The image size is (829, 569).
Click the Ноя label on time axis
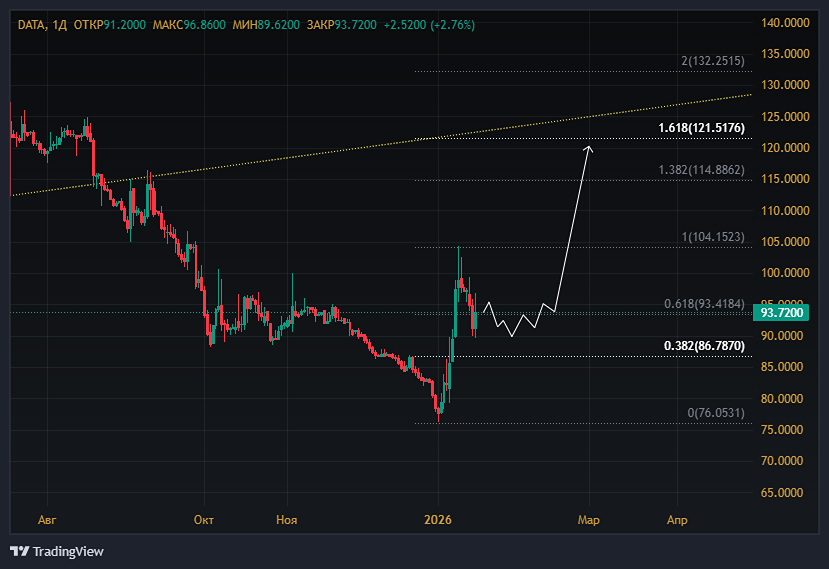(x=287, y=520)
